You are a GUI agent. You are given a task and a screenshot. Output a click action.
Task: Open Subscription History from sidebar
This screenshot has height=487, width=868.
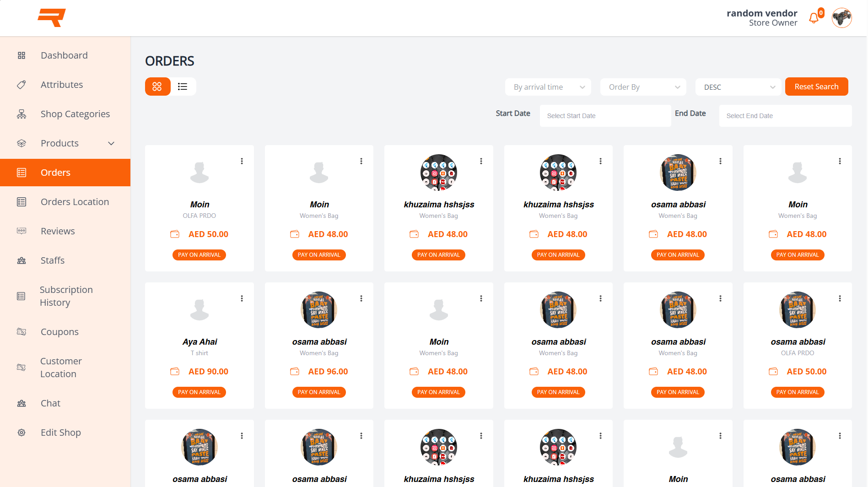[x=65, y=296]
